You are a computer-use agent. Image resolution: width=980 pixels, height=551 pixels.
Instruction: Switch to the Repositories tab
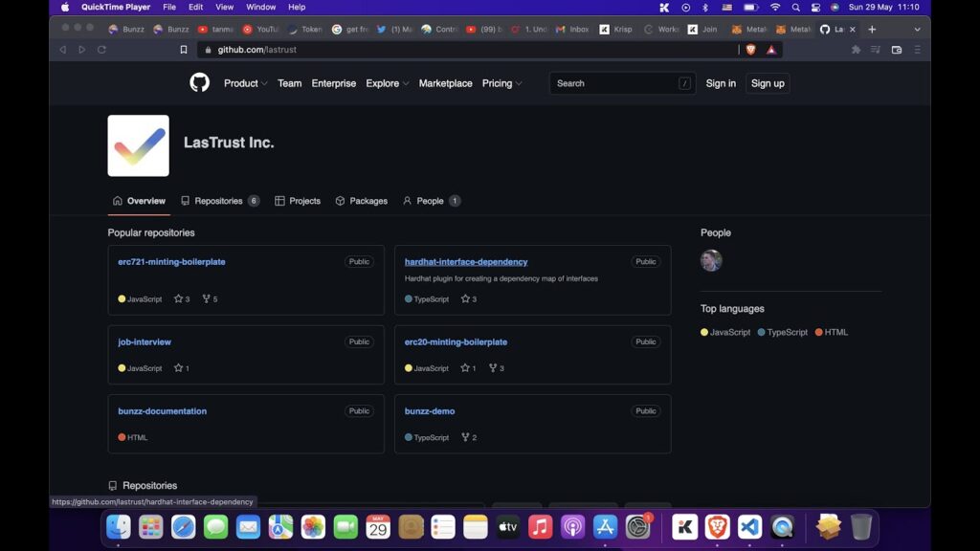219,201
